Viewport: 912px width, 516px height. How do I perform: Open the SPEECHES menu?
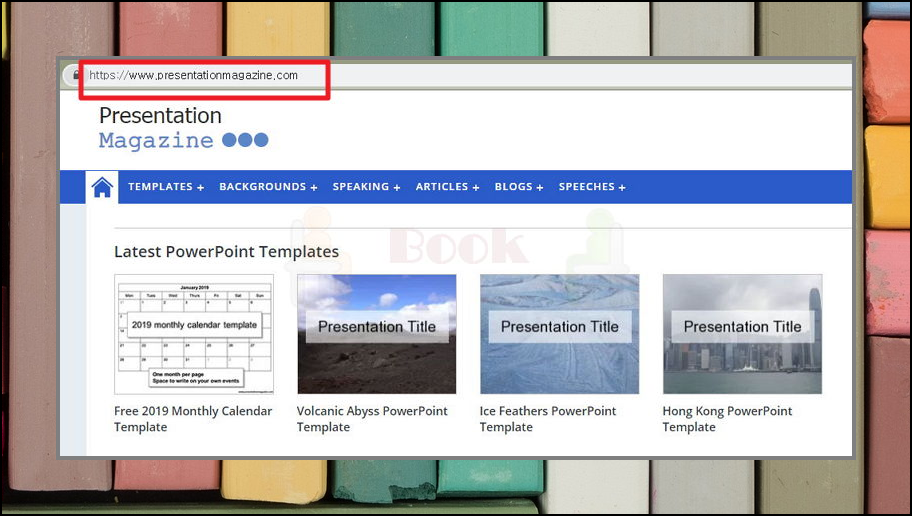click(586, 187)
